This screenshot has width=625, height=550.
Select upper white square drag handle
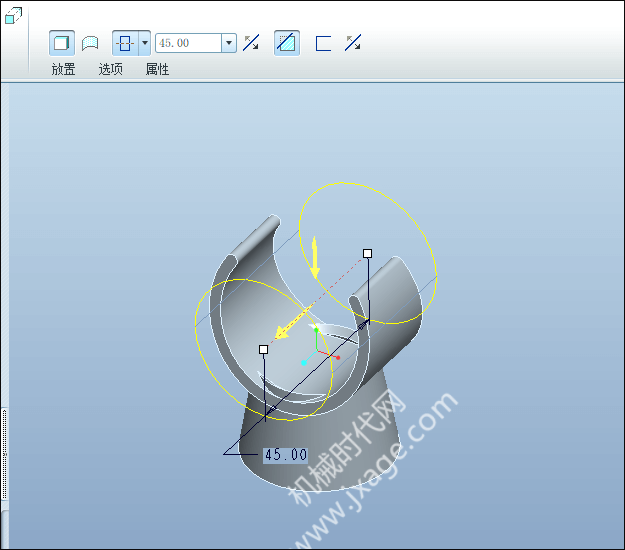pos(368,253)
